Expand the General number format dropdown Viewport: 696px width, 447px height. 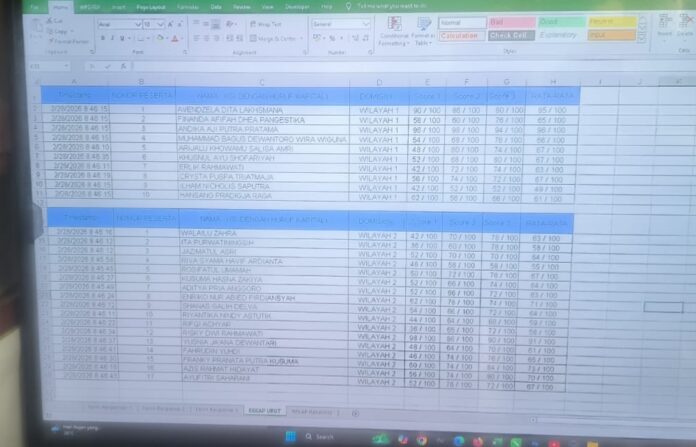(367, 22)
